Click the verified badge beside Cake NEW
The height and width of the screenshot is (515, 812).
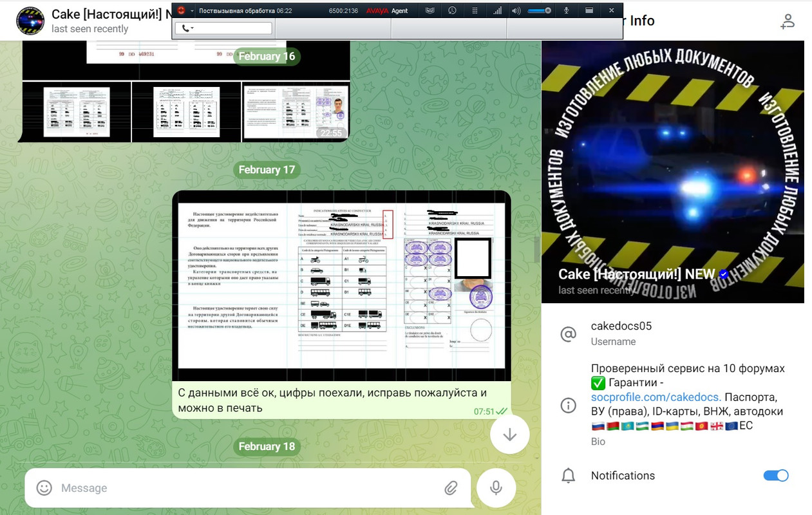(724, 274)
